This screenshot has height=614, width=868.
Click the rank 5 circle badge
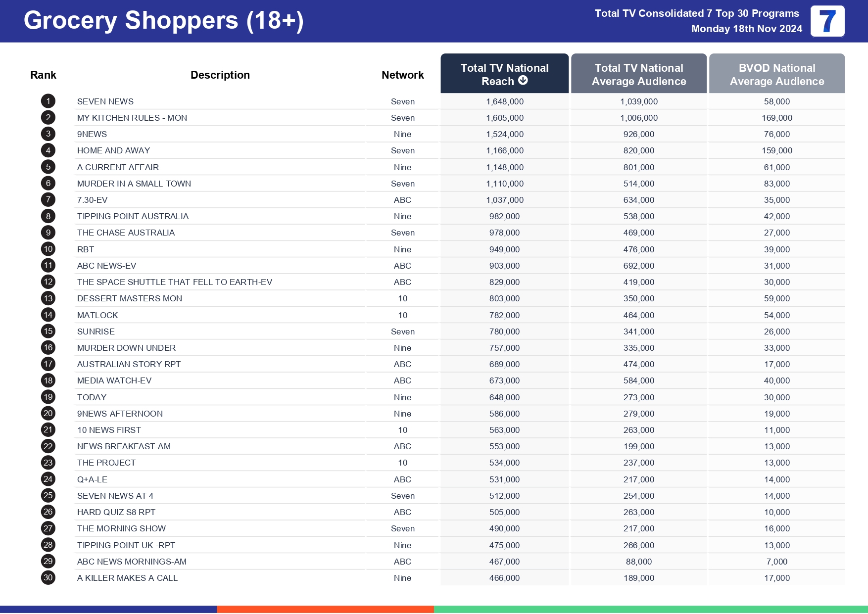coord(48,167)
